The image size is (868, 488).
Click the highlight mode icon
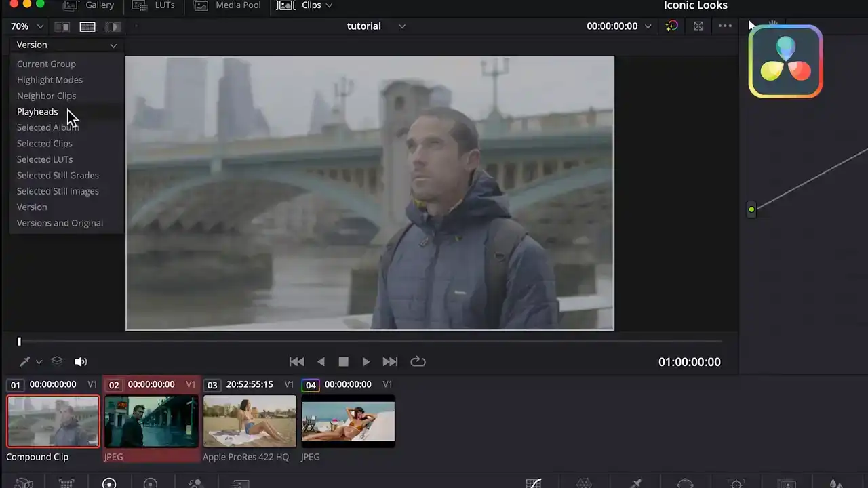click(x=113, y=26)
